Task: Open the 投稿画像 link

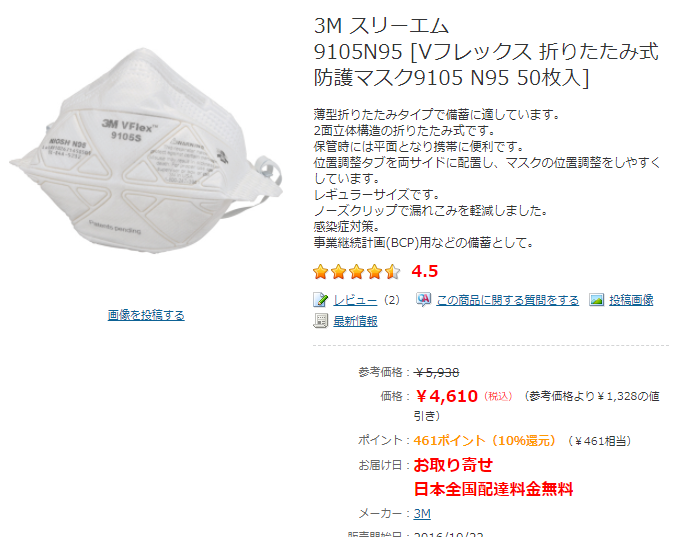Action: coord(631,300)
